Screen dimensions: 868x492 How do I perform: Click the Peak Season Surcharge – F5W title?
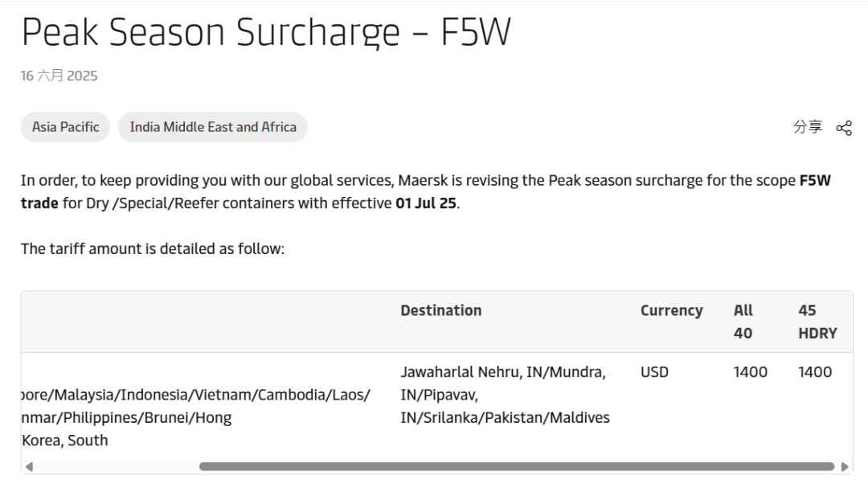coord(266,32)
